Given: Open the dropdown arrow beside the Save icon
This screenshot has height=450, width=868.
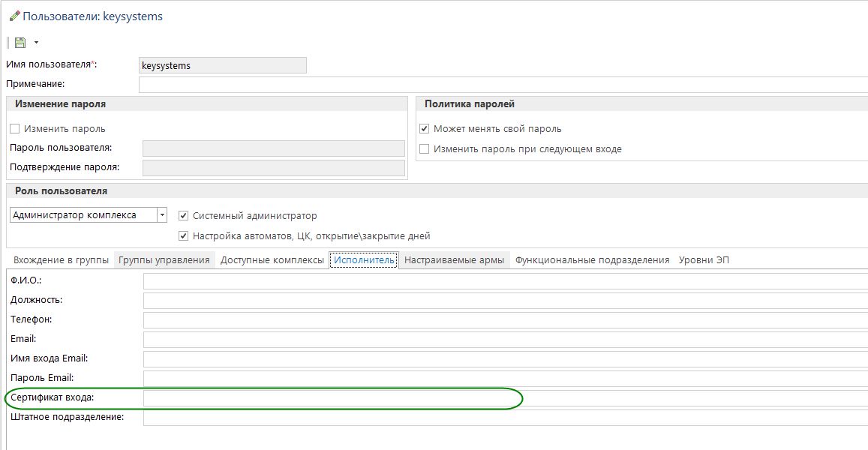Looking at the screenshot, I should tap(35, 43).
